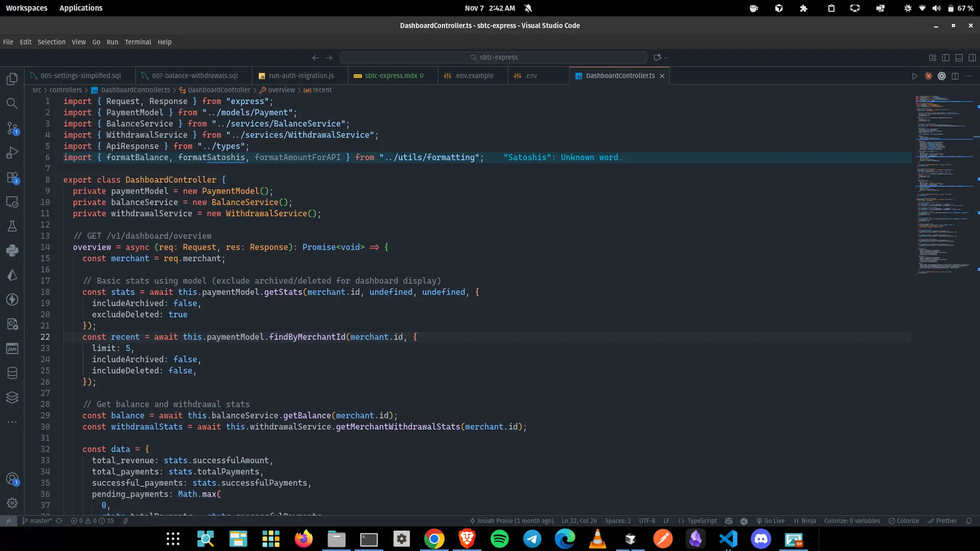Toggle the Secondary Side Bar layout button
Viewport: 980px width, 551px height.
pyautogui.click(x=972, y=58)
